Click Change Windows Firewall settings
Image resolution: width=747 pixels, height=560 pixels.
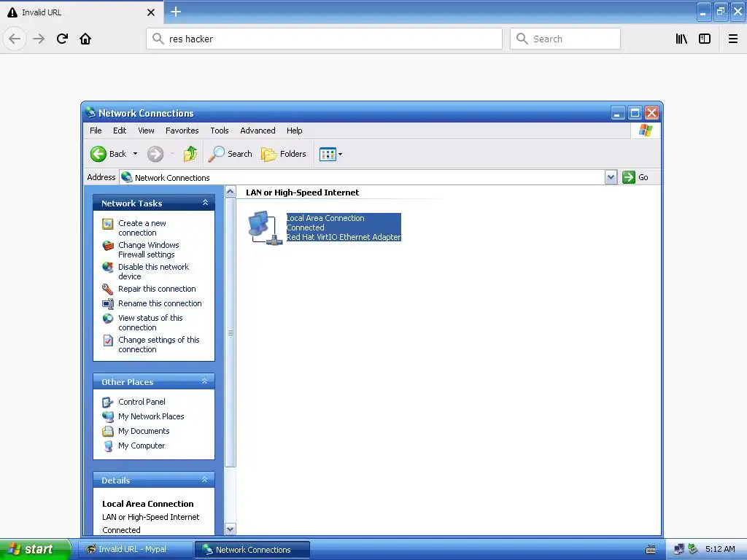click(149, 249)
